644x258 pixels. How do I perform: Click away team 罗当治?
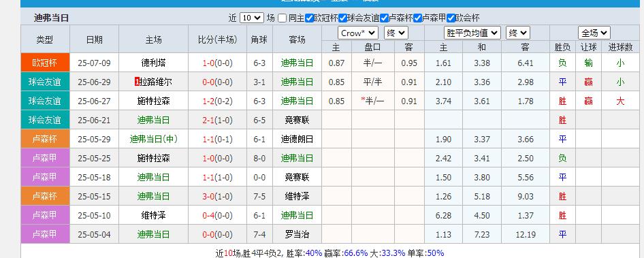[297, 235]
